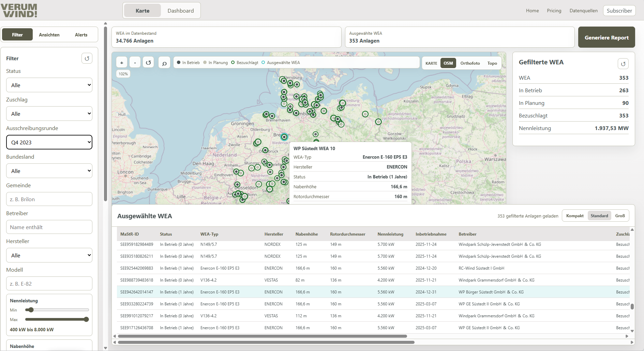The width and height of the screenshot is (644, 351).
Task: Select row SEE991012079217
Action: tap(373, 316)
